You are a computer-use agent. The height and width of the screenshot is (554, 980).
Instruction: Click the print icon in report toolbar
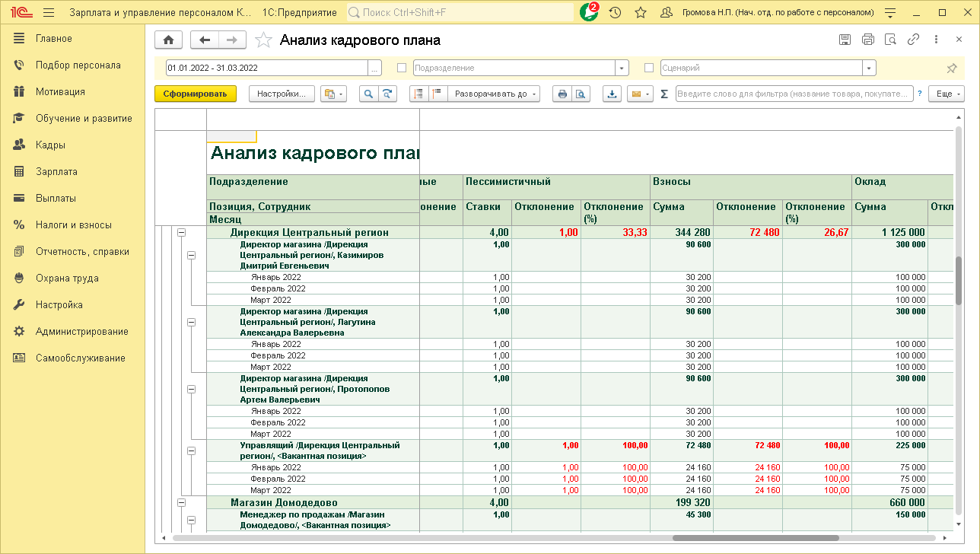562,94
